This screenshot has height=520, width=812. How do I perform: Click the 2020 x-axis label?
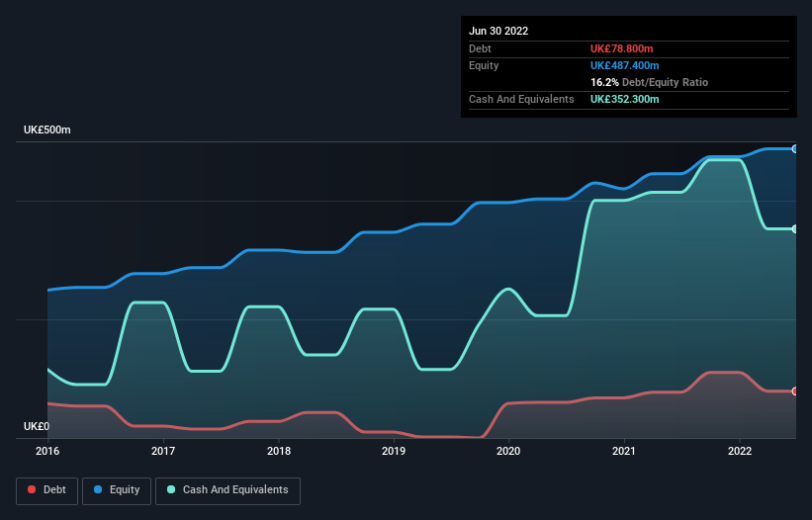[x=508, y=451]
